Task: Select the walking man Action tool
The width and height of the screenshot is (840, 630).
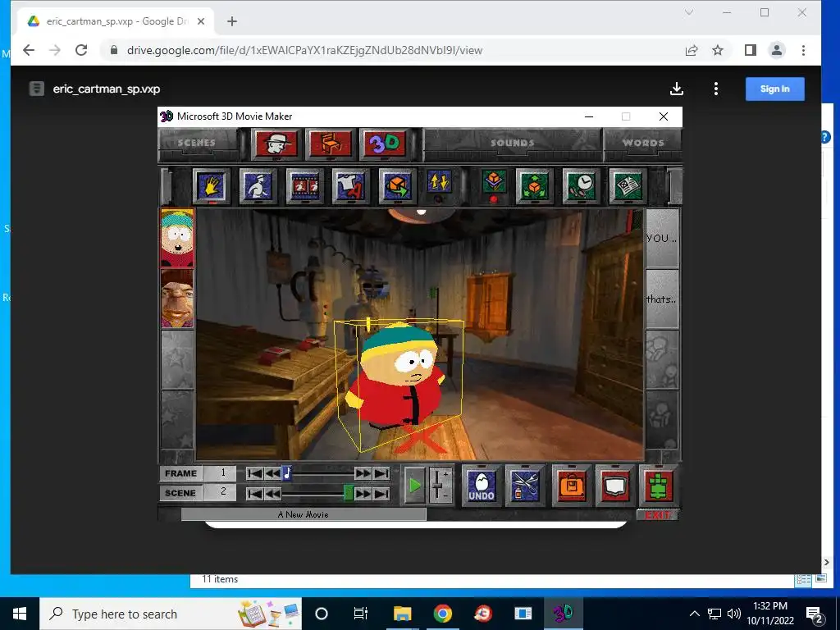Action: pos(258,186)
